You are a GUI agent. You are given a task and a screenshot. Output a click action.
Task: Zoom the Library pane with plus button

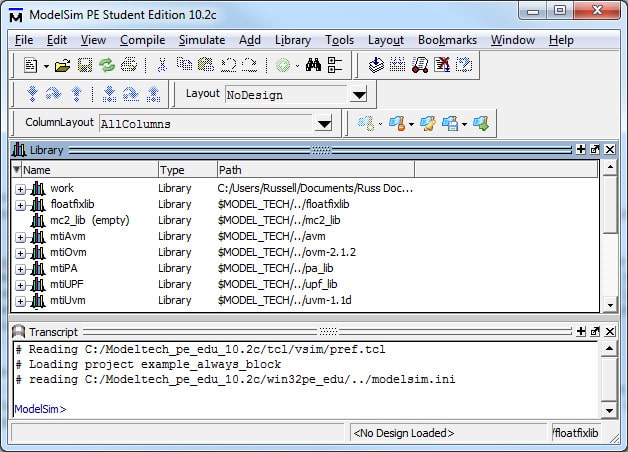tap(581, 149)
